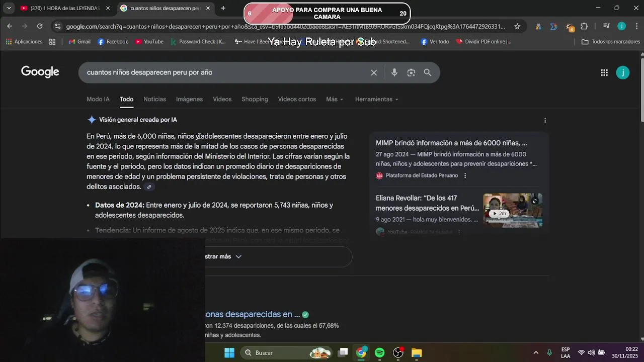Open the source link chip after 'delitos asociados'
Screen dimensions: 644x362
[149, 187]
